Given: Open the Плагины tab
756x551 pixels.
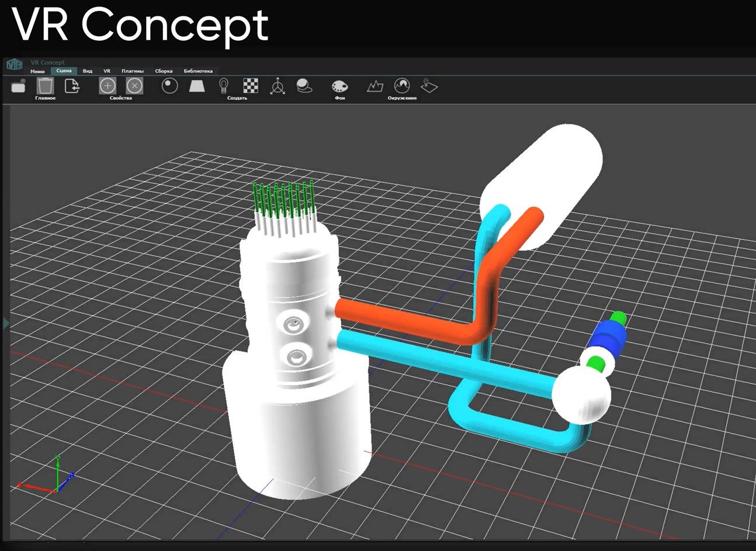Looking at the screenshot, I should pyautogui.click(x=133, y=71).
